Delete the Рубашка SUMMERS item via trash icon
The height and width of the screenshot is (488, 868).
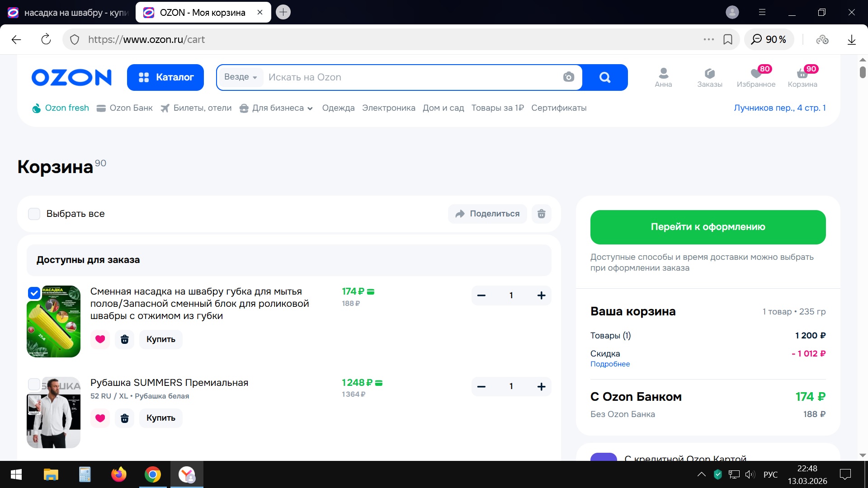click(x=125, y=418)
